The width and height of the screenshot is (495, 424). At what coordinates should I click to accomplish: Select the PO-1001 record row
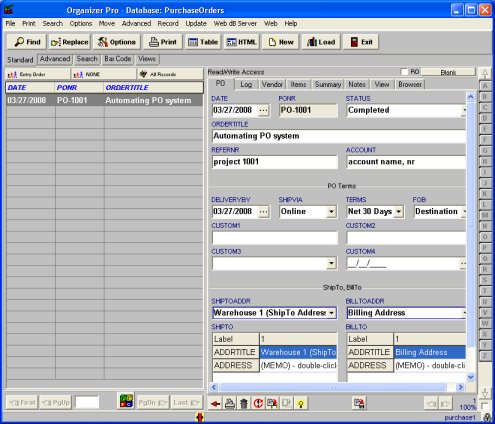(x=104, y=100)
